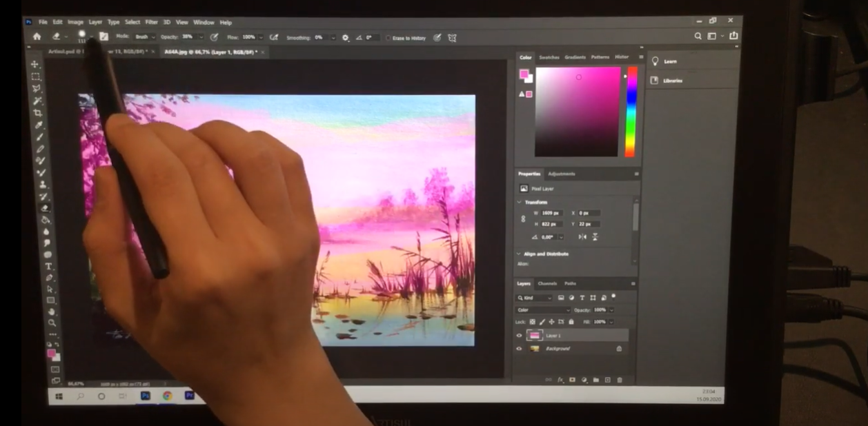Open the File menu
This screenshot has height=426, width=868.
[43, 22]
